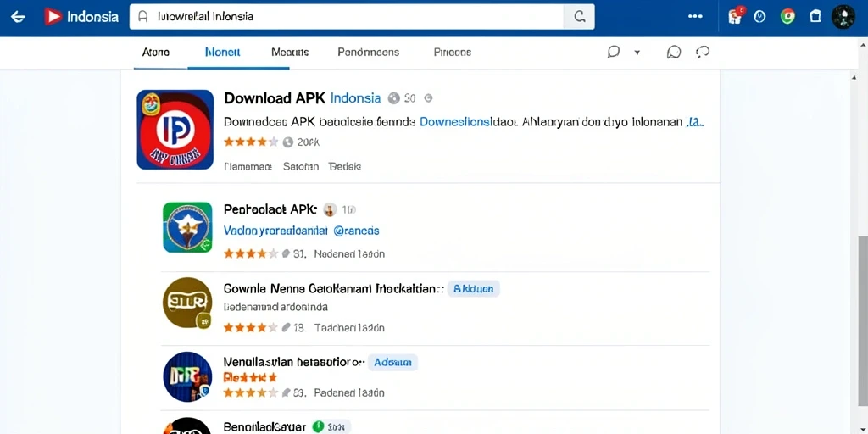
Task: Click the second chat bubble icon in the tab bar
Action: 674,52
